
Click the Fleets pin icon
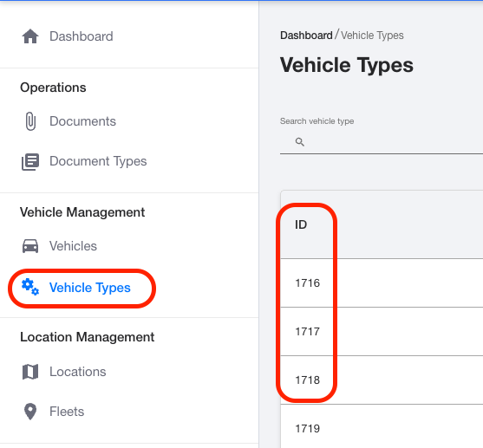click(30, 412)
